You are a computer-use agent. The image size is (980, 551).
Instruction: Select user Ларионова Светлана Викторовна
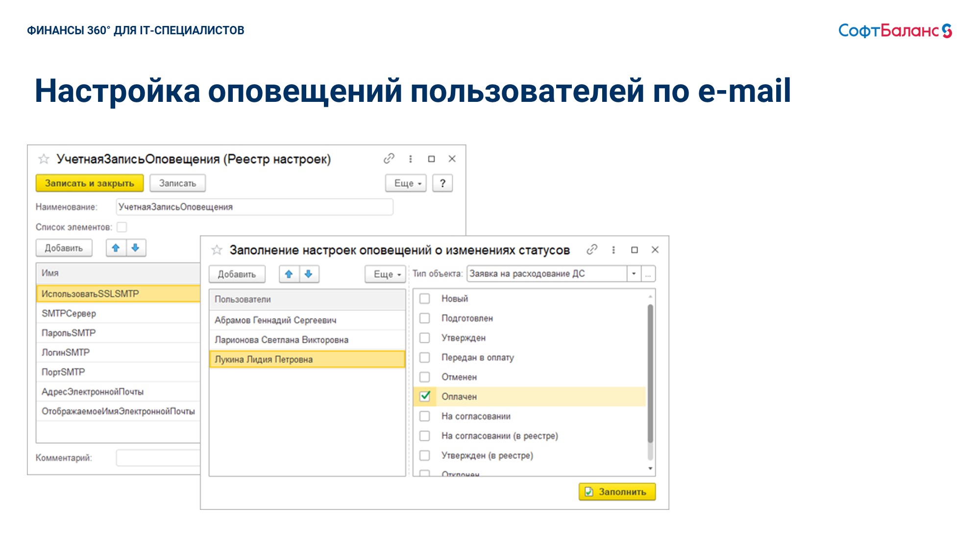pos(307,340)
